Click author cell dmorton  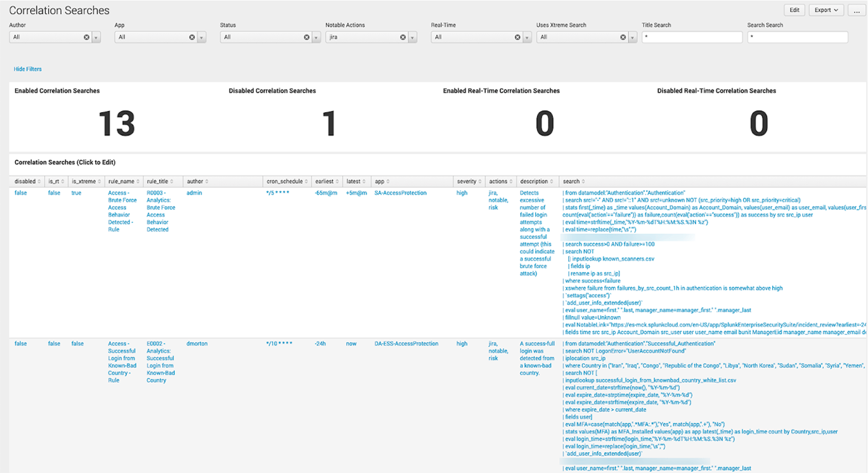pos(197,344)
